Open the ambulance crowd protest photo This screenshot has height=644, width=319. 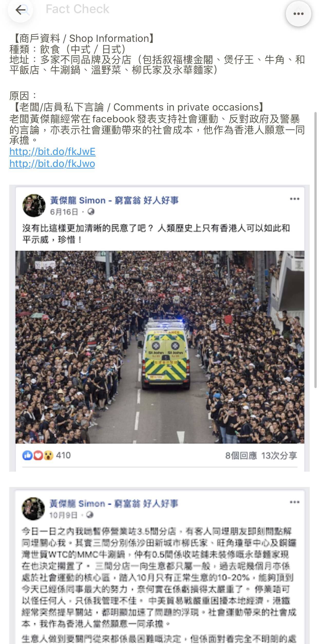pos(160,347)
